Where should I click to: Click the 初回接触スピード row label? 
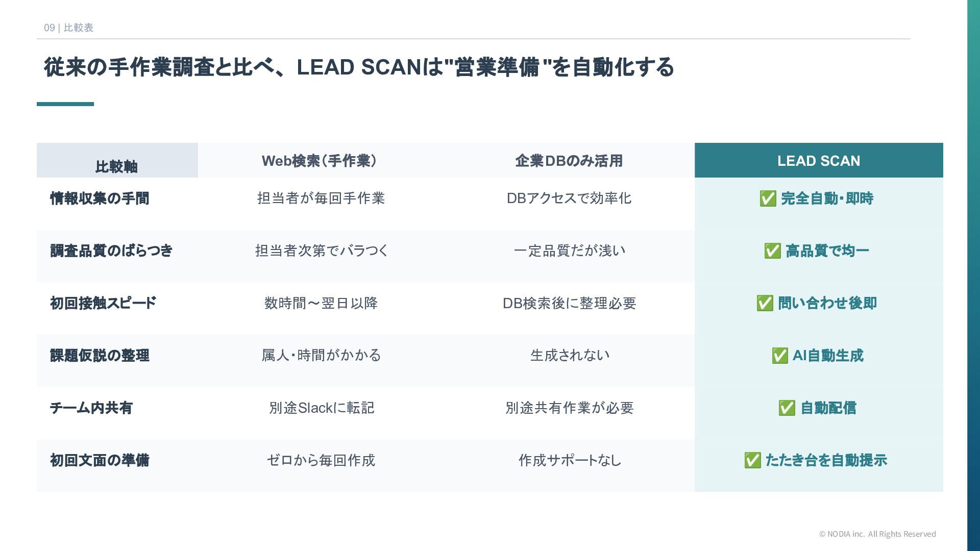[x=103, y=303]
